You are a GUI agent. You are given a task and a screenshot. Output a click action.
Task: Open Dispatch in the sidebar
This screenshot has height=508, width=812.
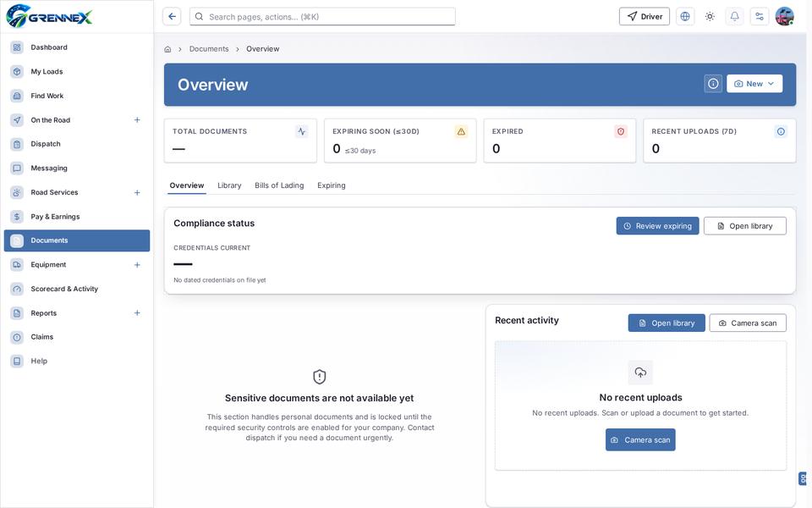(77, 144)
